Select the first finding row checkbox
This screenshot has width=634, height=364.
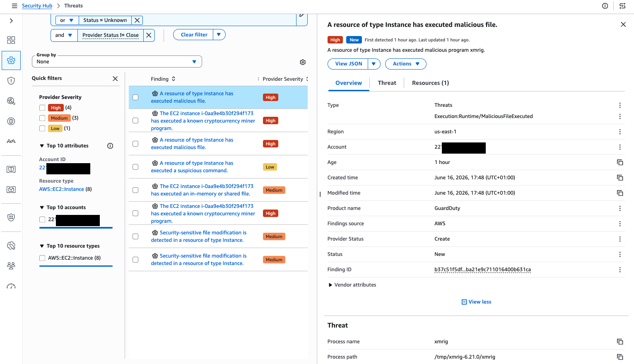pos(135,97)
